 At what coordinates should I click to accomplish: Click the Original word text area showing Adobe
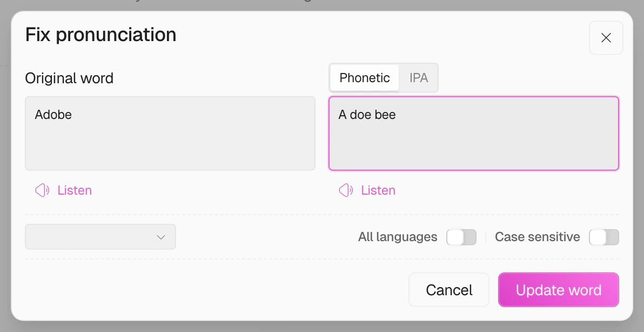click(170, 133)
